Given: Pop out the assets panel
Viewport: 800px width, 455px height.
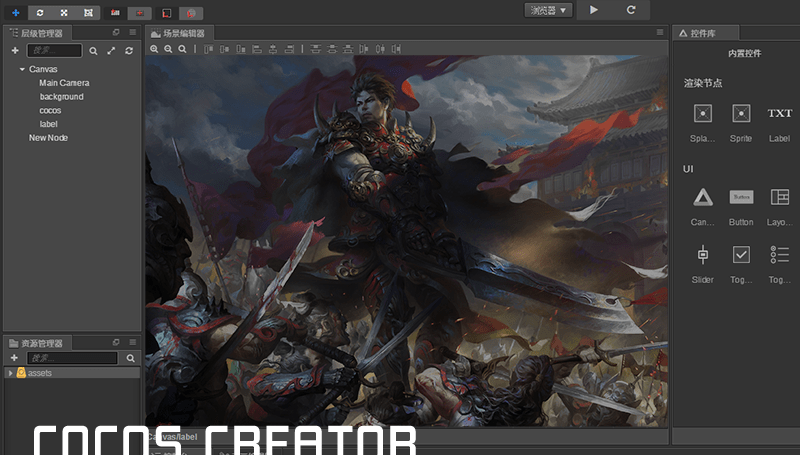Looking at the screenshot, I should (116, 342).
